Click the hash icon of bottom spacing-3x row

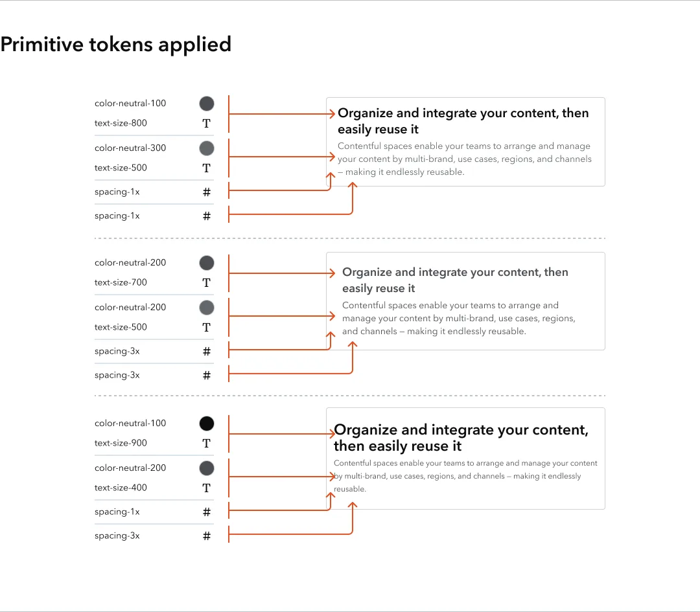(x=206, y=536)
